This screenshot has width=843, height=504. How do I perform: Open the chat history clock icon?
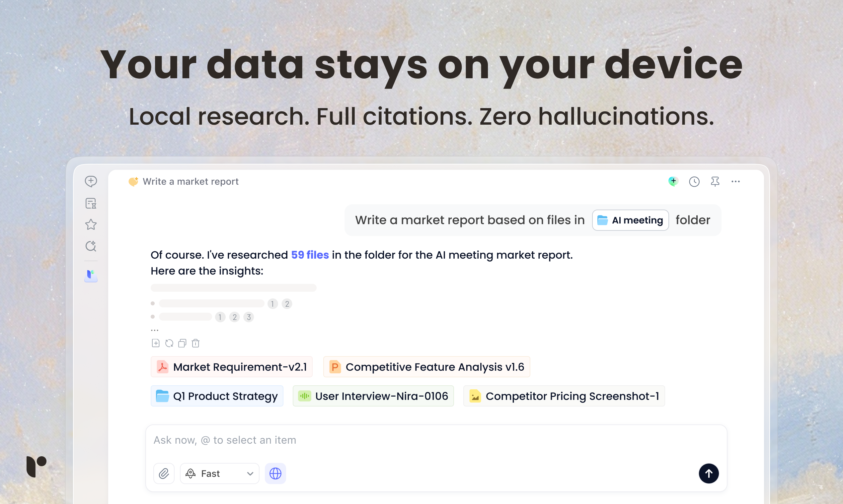694,182
